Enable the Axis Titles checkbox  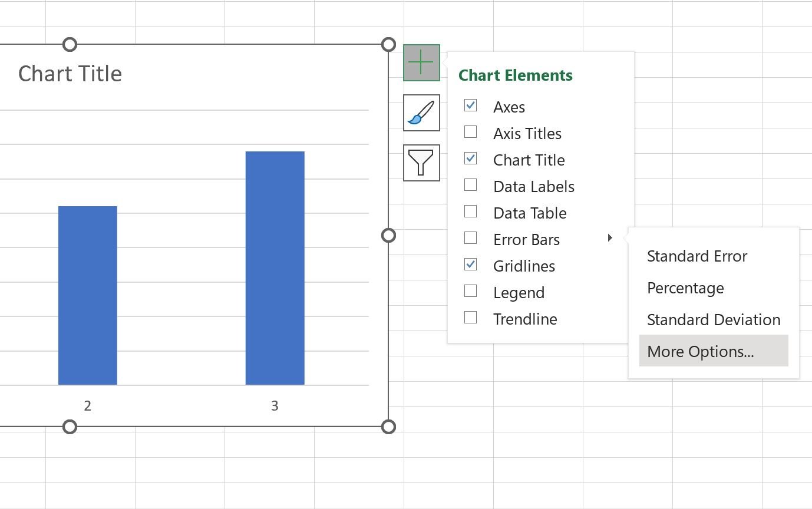tap(470, 132)
